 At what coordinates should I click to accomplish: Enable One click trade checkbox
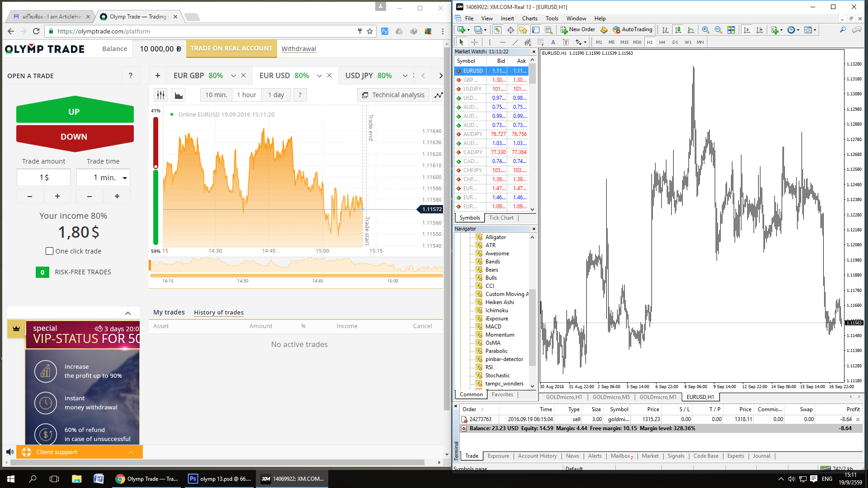[50, 251]
